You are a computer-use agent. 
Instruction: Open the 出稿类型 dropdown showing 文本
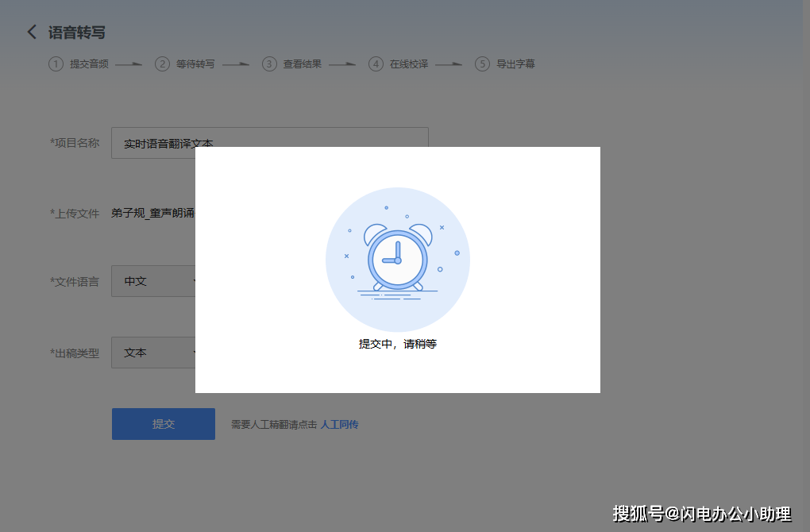pyautogui.click(x=153, y=353)
